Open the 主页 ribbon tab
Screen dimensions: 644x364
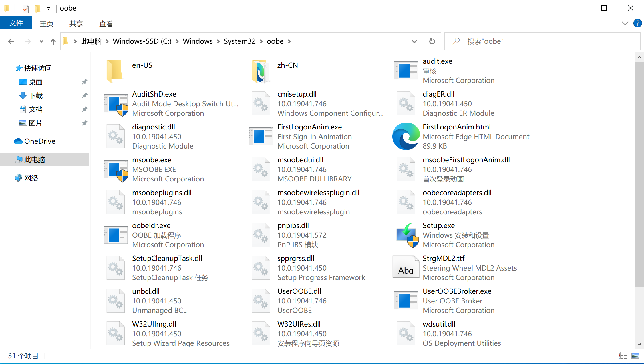click(x=47, y=23)
